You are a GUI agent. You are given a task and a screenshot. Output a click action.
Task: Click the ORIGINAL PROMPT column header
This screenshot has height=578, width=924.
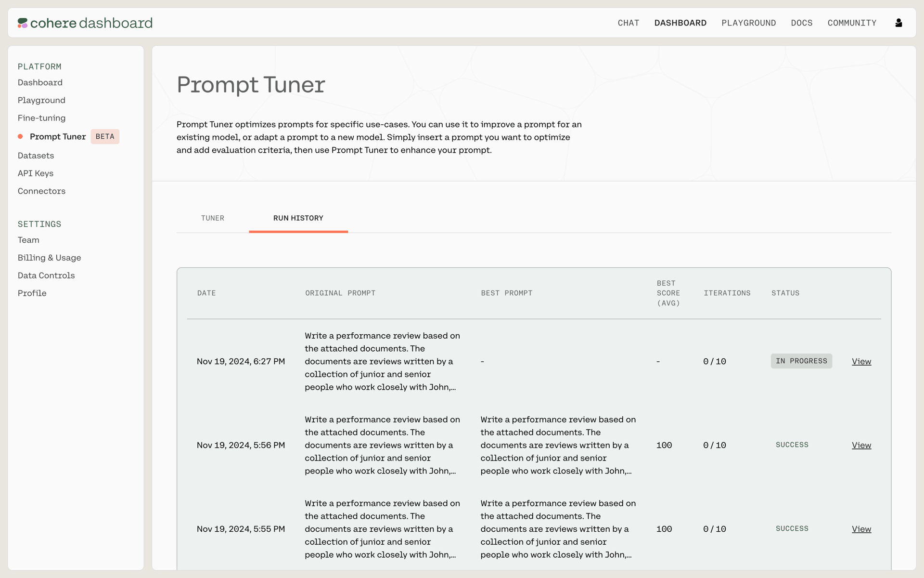click(x=340, y=293)
